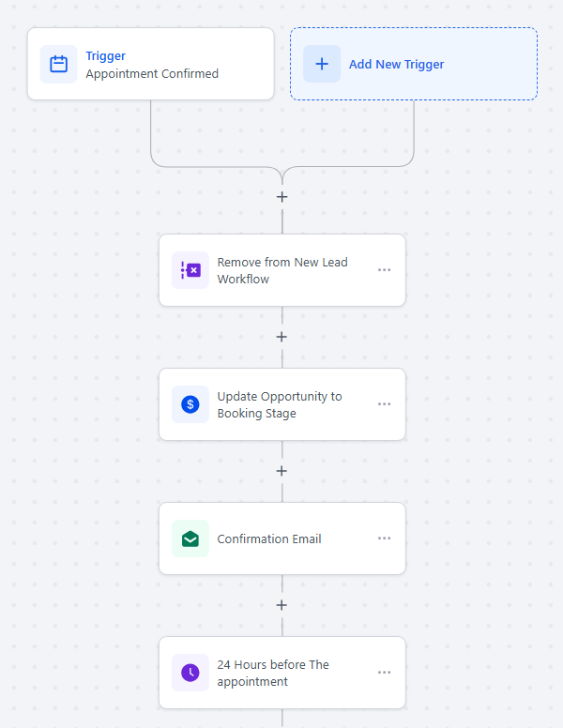Open options menu for Confirmation Email
The width and height of the screenshot is (563, 728).
point(384,538)
